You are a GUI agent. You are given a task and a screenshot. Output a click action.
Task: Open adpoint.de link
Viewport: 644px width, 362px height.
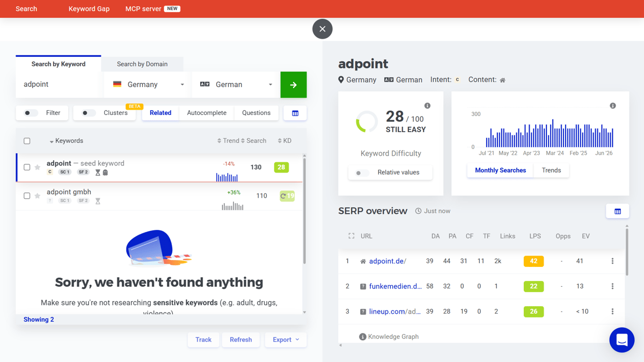(387, 262)
